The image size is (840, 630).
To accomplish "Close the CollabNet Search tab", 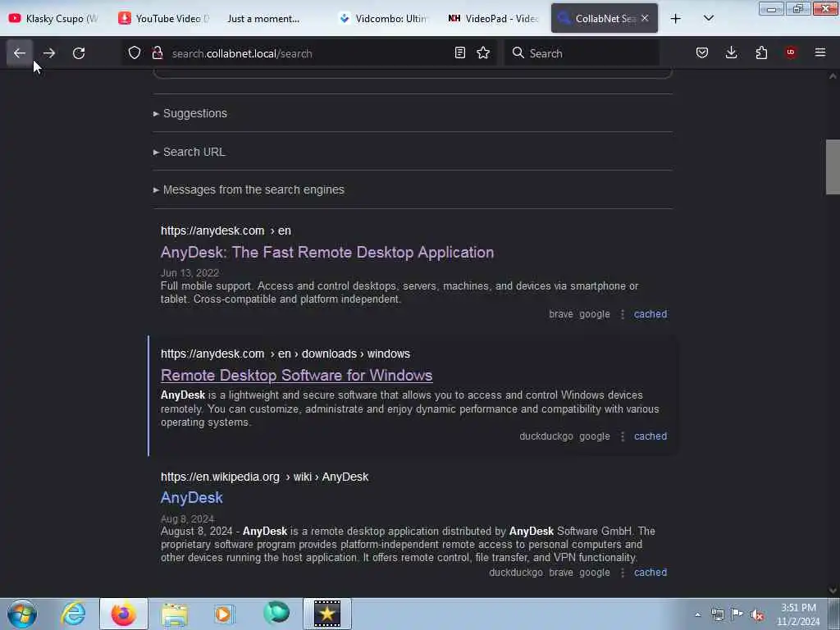I will click(x=645, y=18).
